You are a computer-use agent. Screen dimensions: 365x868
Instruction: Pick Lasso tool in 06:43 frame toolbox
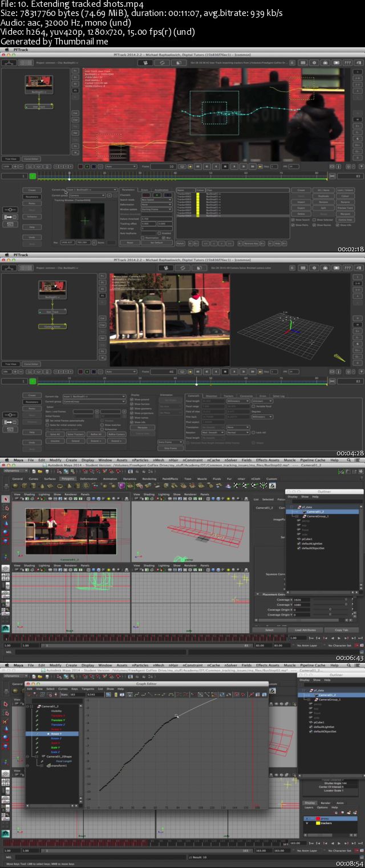coord(5,508)
